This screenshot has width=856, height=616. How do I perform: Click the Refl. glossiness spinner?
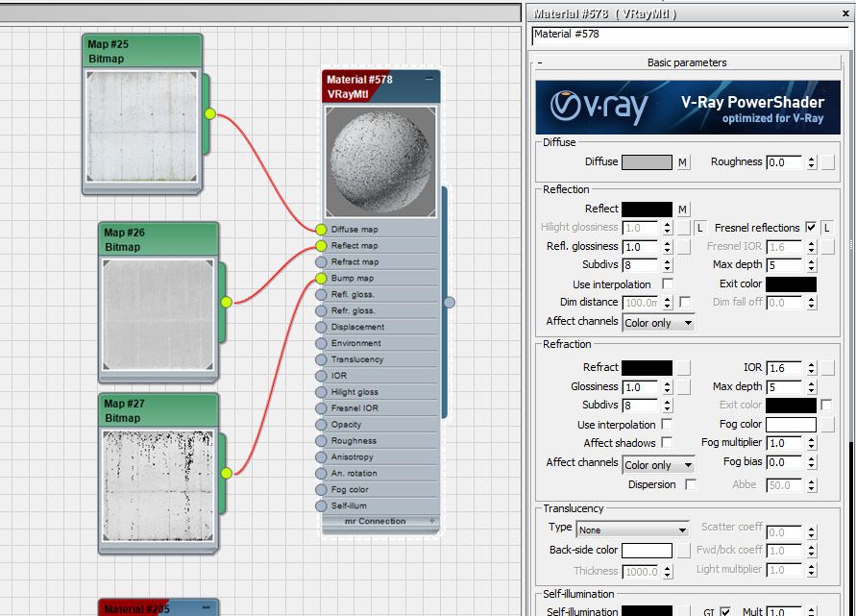[x=667, y=247]
